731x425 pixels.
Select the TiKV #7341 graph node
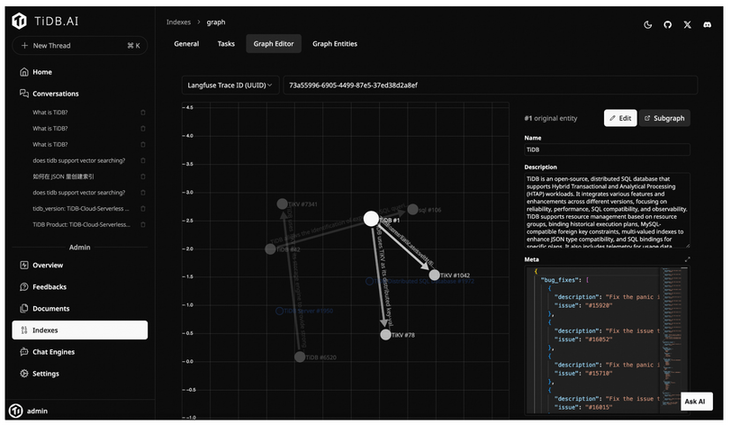282,204
